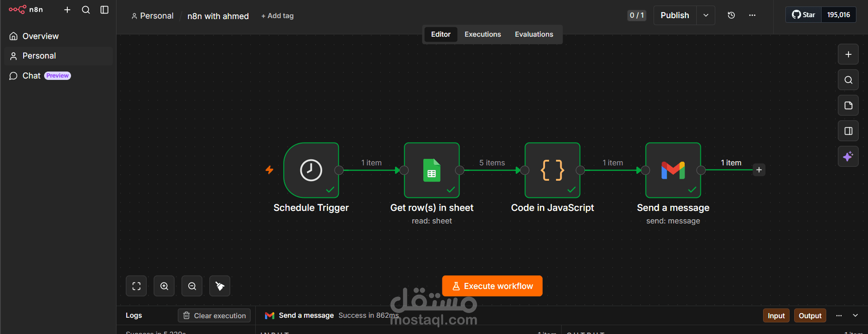
Task: Open workflow options three-dot menu
Action: point(752,15)
